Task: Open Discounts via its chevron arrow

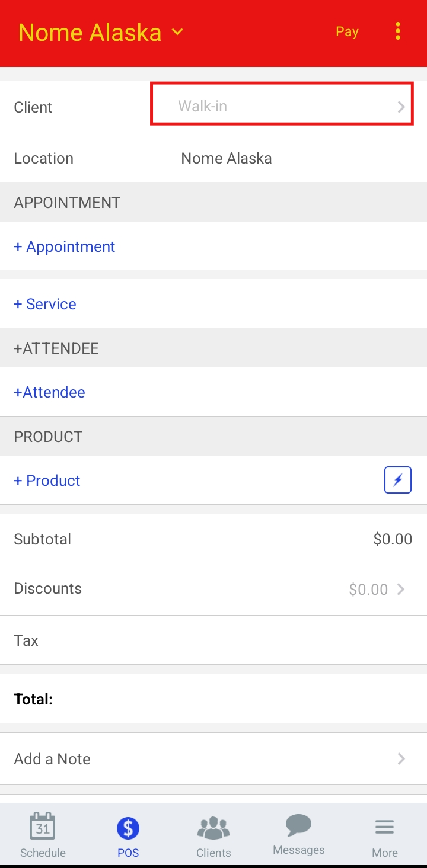Action: click(x=401, y=589)
